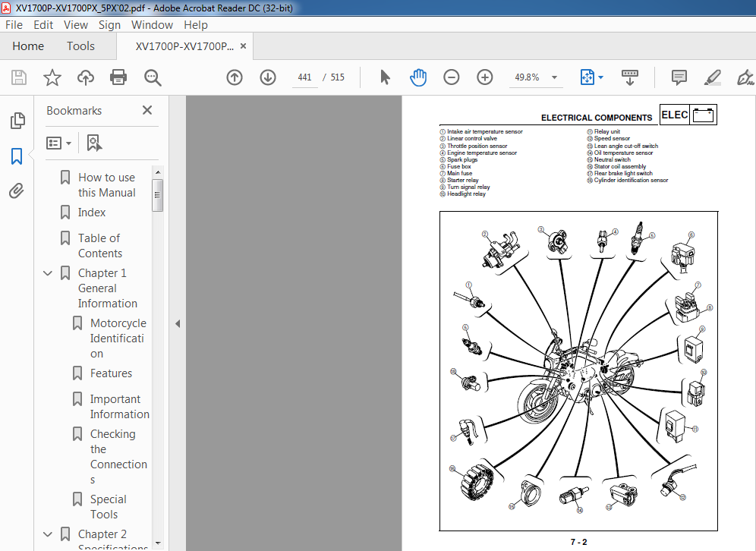Open the sign document pen tool
756x551 pixels.
745,77
